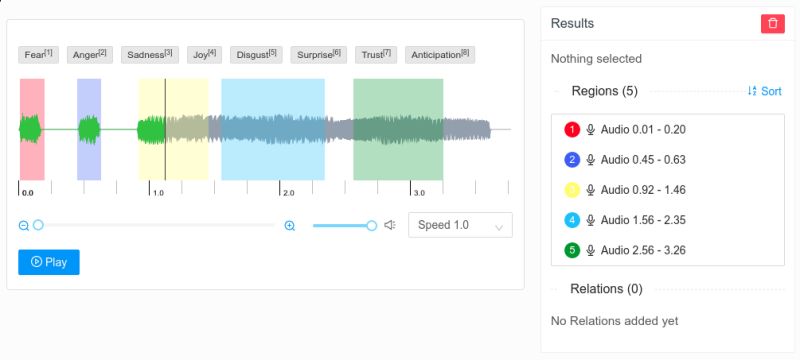Viewport: 800px width, 360px height.
Task: Play the audio clip
Action: 49,262
